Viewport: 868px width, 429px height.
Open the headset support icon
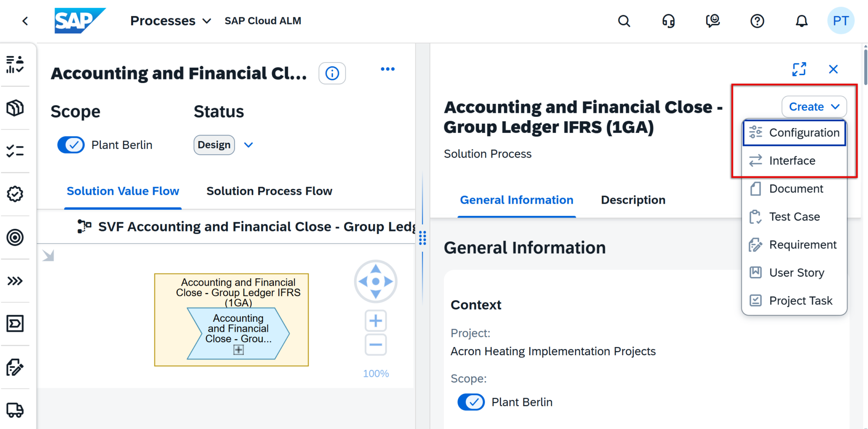click(668, 21)
